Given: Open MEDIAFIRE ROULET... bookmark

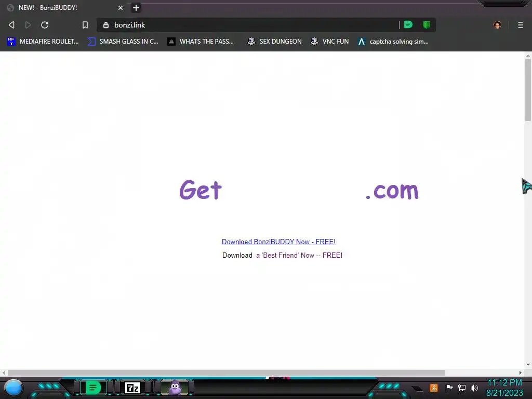Looking at the screenshot, I should (x=43, y=42).
